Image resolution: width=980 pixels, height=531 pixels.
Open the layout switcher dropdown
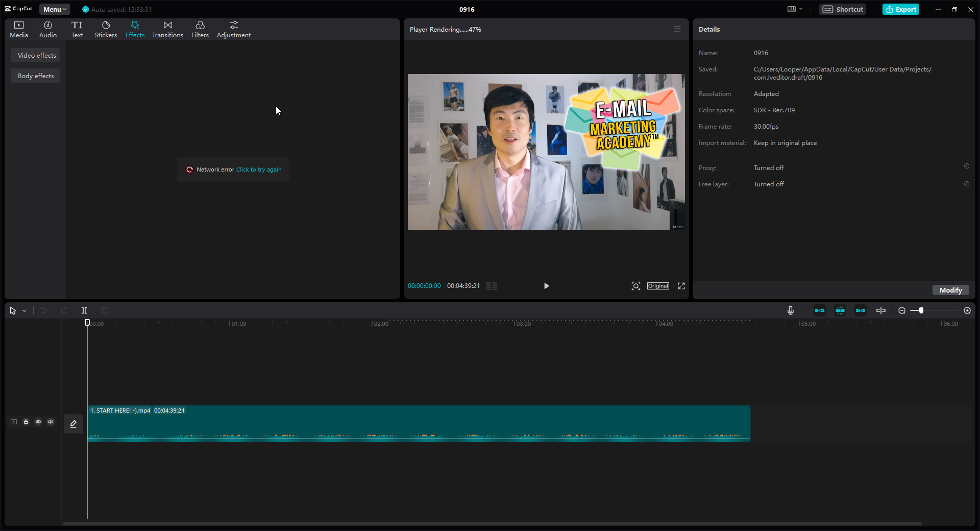click(795, 9)
